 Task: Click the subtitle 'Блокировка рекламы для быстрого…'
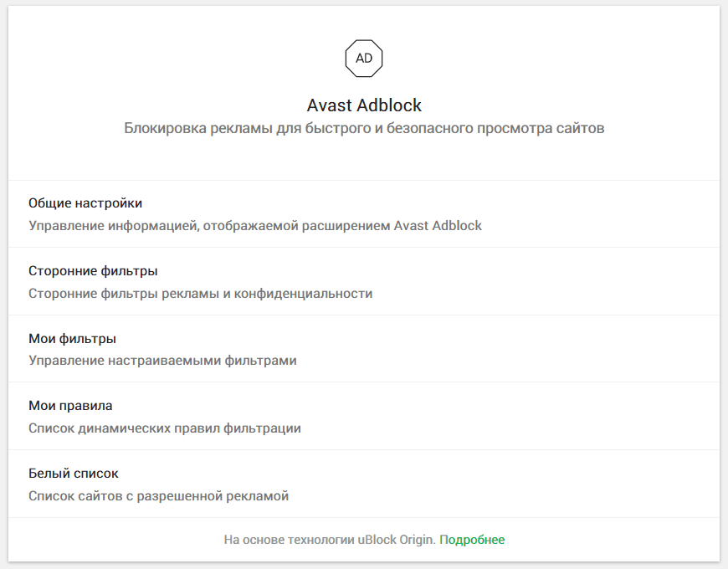(364, 129)
